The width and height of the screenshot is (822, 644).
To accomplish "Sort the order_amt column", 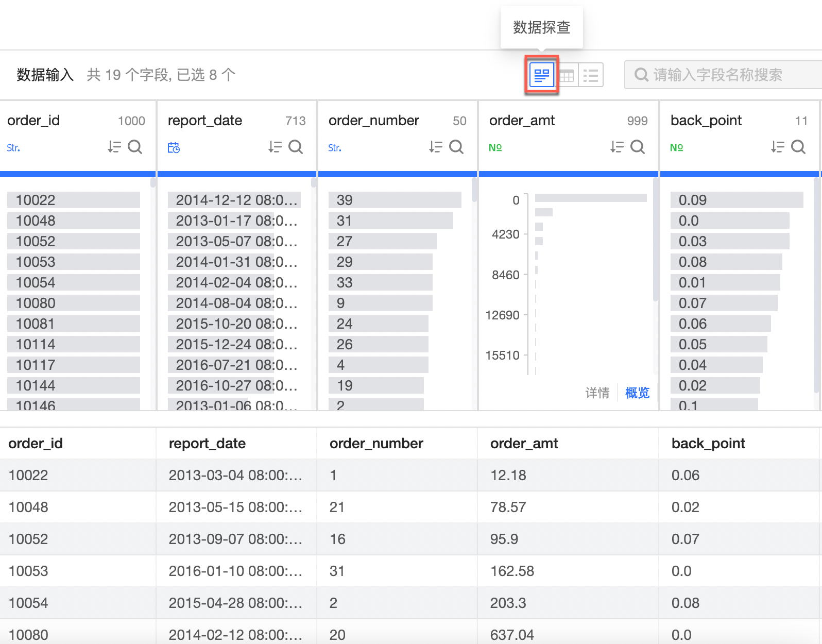I will 616,147.
